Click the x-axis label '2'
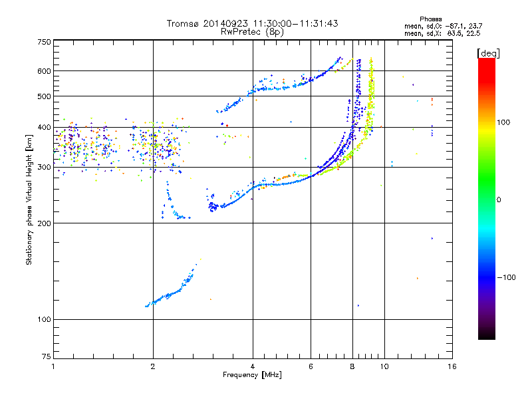532x399 pixels. [x=153, y=366]
